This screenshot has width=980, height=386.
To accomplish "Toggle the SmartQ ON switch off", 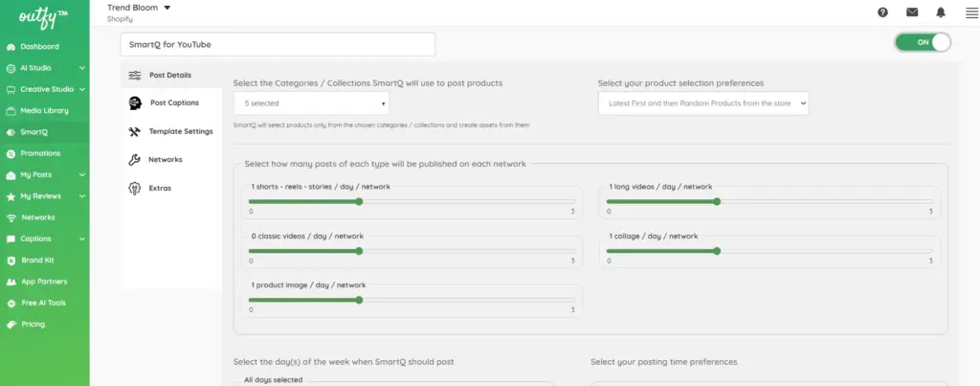I will click(x=923, y=42).
